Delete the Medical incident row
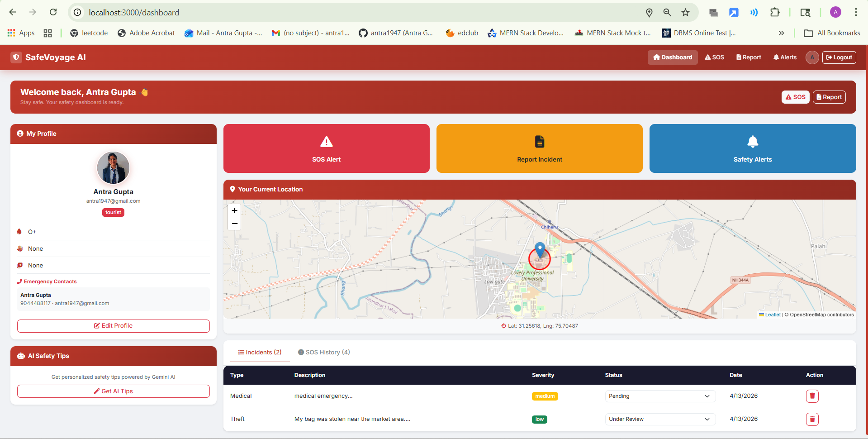 812,396
